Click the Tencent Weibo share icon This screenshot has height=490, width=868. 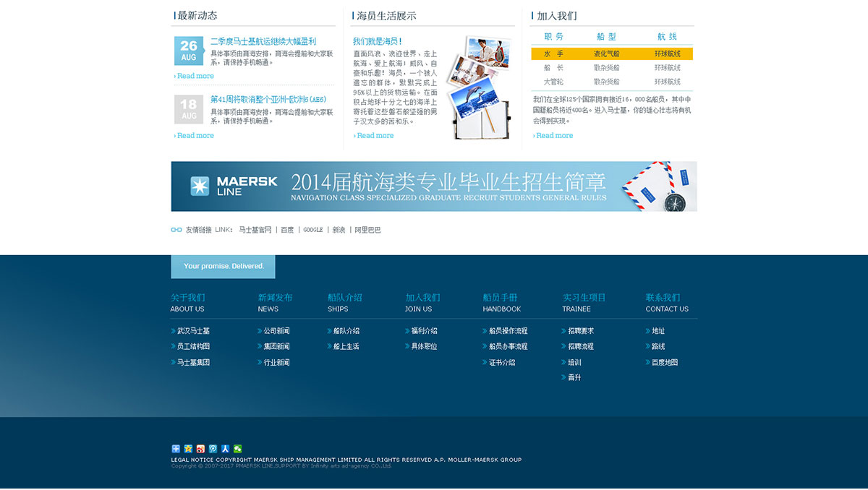[213, 449]
